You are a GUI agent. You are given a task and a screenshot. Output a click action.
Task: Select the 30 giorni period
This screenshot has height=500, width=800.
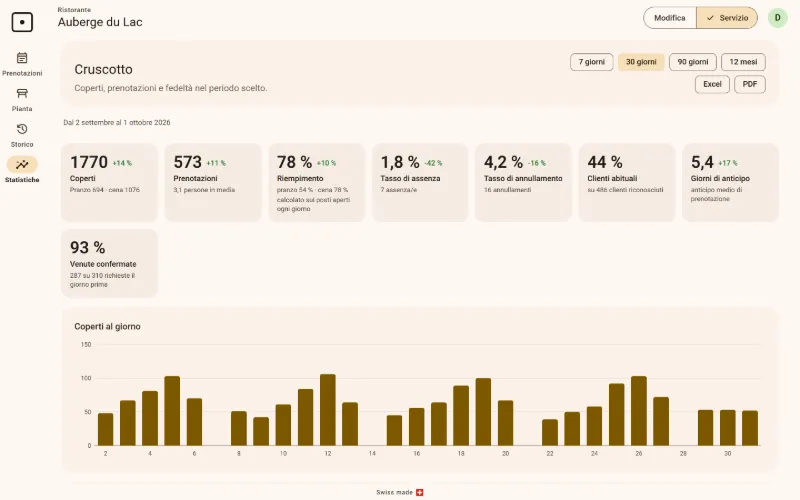pos(641,62)
